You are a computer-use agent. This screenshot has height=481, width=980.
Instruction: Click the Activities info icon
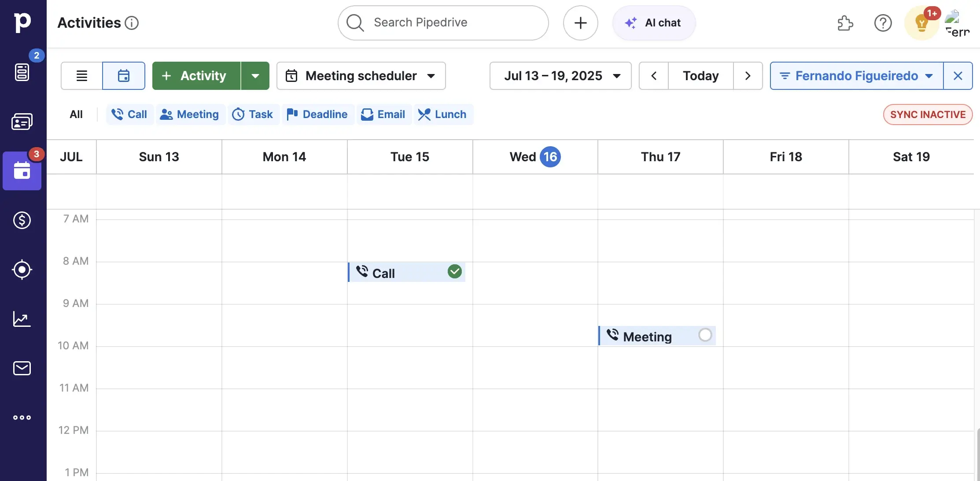132,23
